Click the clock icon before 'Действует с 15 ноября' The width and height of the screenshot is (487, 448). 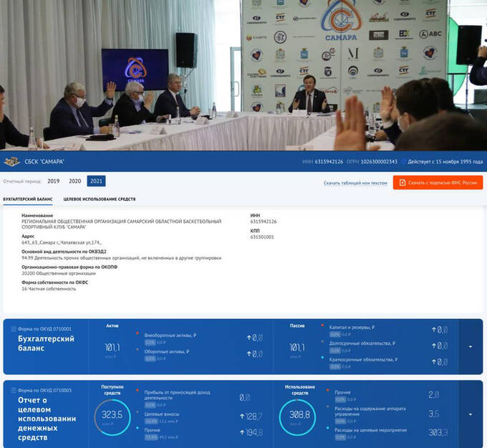coord(403,162)
